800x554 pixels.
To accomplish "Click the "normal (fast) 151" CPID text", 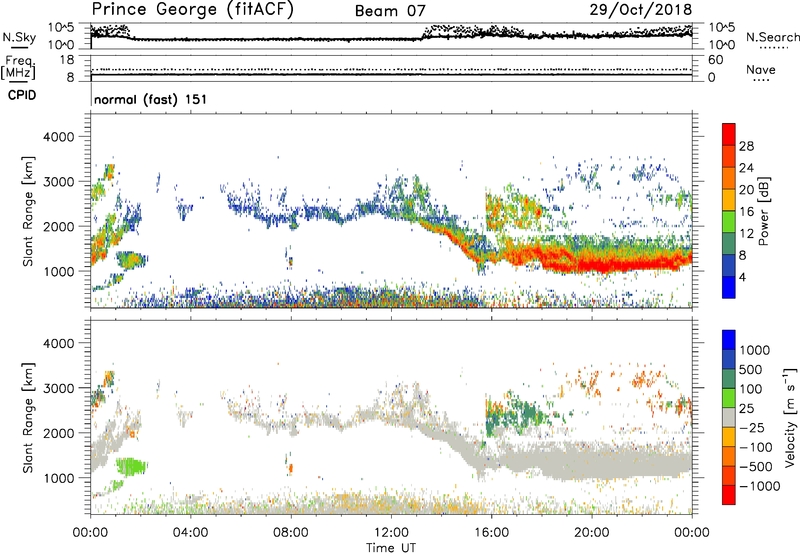I will click(151, 99).
